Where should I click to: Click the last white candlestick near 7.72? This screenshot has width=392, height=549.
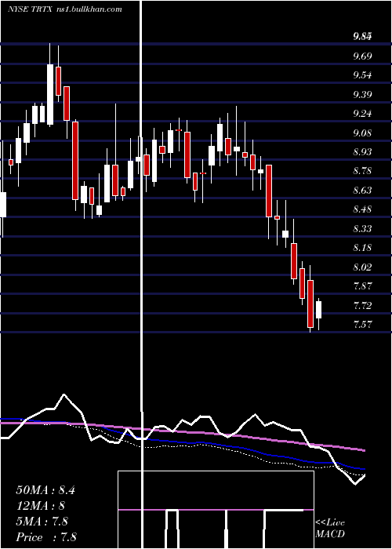click(x=318, y=310)
